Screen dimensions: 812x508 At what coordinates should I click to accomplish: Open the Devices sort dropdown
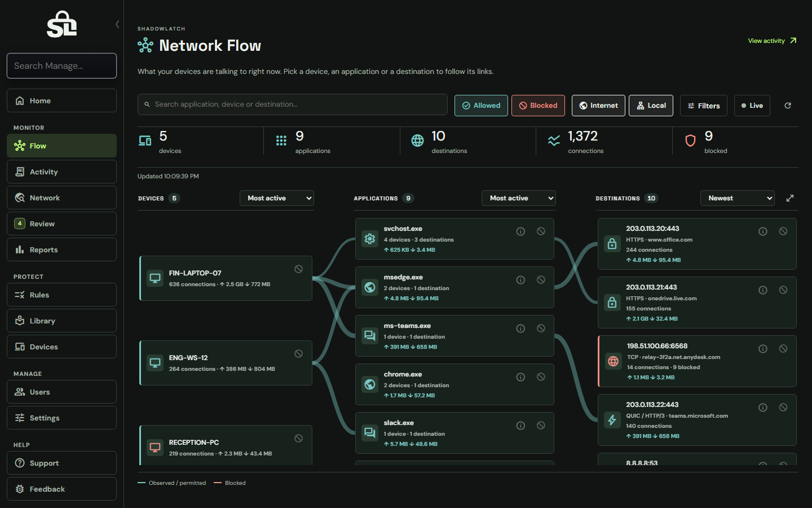[277, 198]
